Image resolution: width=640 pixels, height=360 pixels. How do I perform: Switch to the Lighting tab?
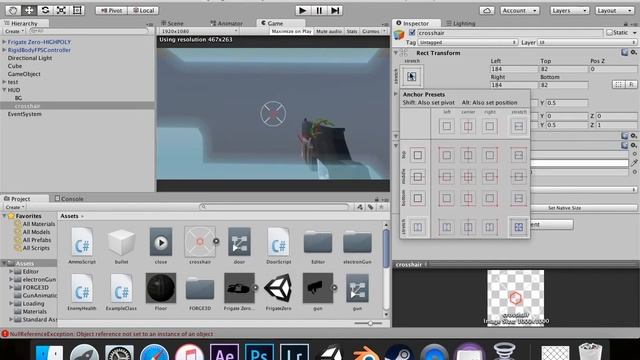[461, 24]
